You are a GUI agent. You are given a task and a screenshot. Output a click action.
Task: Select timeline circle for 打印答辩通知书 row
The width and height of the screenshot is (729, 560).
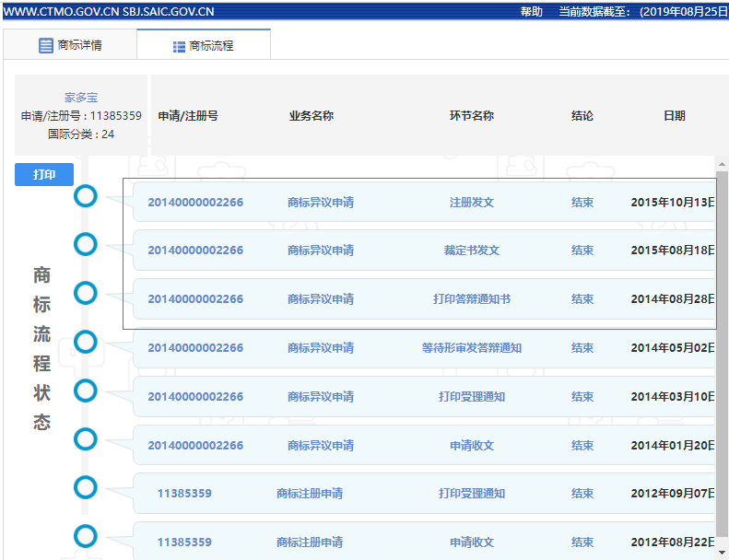click(x=86, y=293)
